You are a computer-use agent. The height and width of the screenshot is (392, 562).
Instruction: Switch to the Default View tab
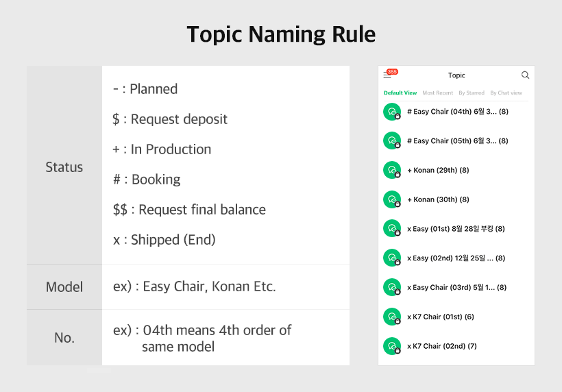point(400,93)
